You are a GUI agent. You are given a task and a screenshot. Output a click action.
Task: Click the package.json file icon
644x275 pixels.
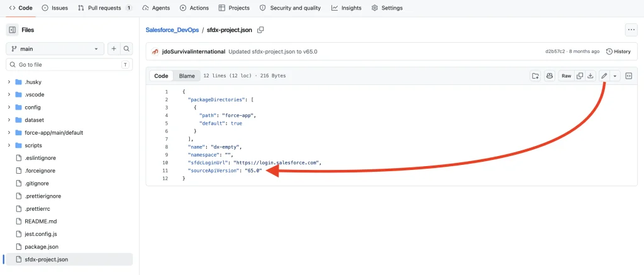point(18,247)
